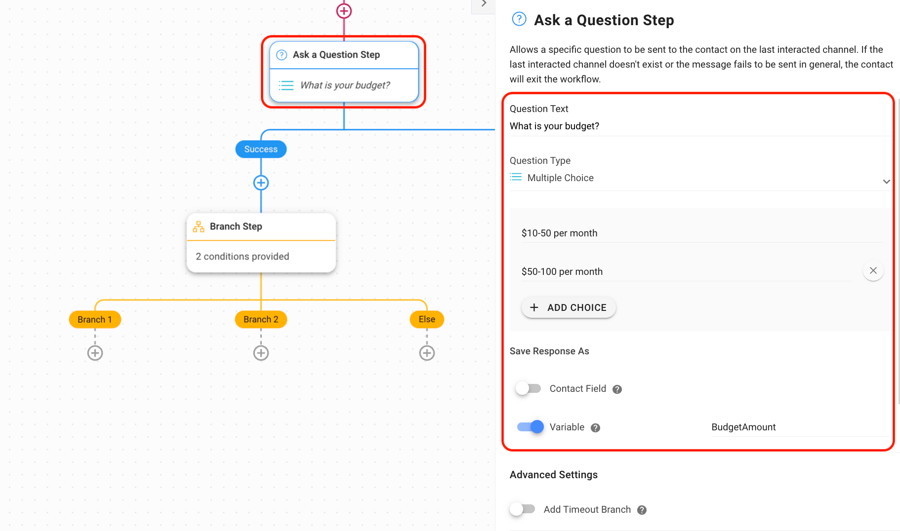Enable the Contact Field toggle
The image size is (900, 531).
coord(528,389)
